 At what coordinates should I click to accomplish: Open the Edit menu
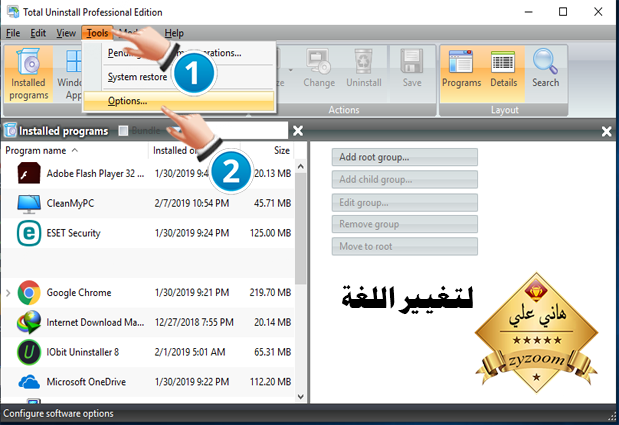click(38, 33)
